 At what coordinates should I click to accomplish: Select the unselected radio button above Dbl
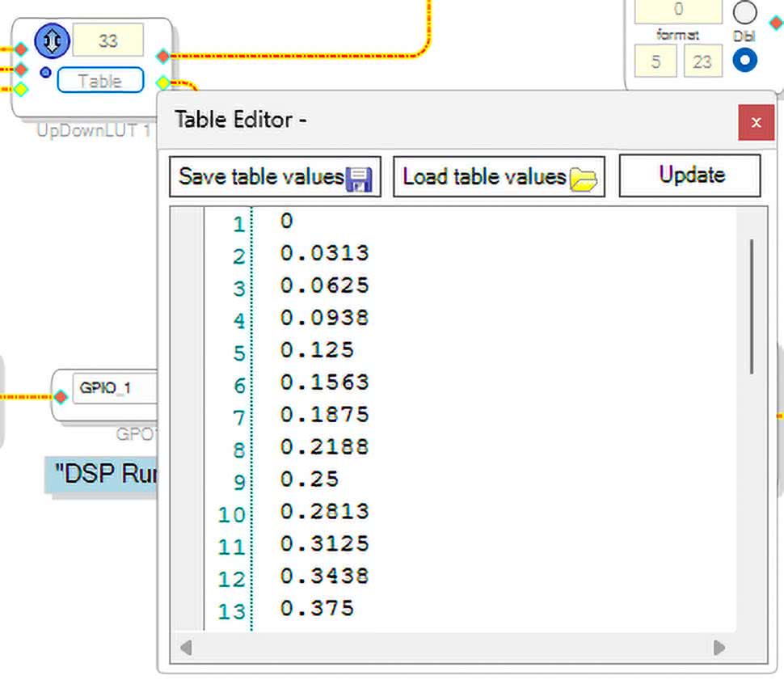744,12
